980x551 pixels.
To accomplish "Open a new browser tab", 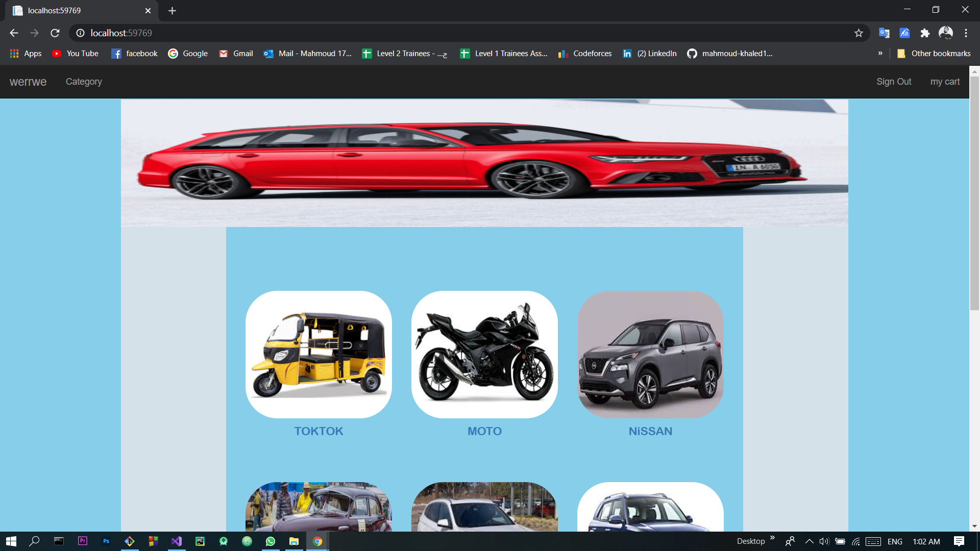I will (x=172, y=11).
